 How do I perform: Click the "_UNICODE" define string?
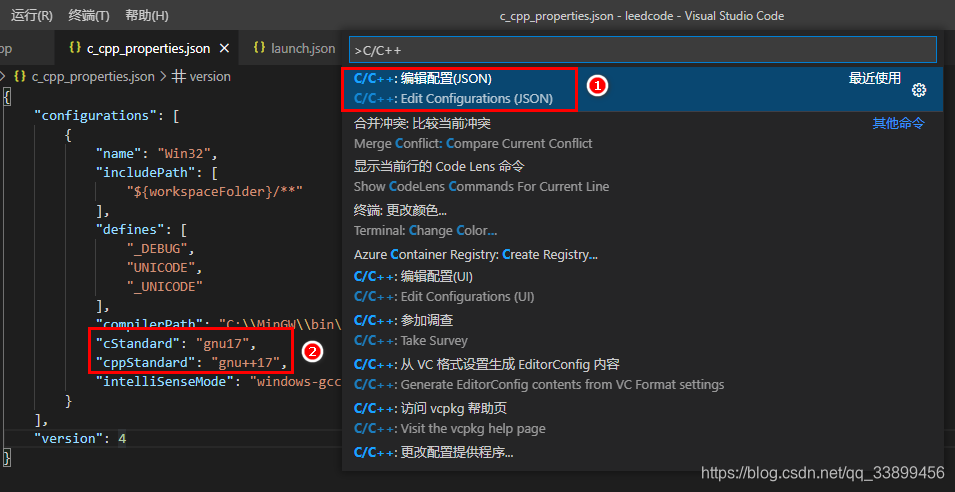[164, 287]
